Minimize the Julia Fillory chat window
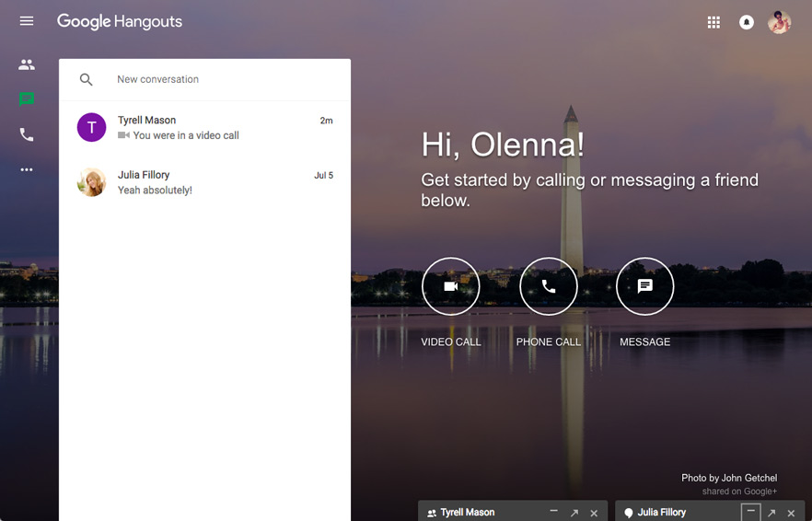This screenshot has height=521, width=812. (x=750, y=512)
